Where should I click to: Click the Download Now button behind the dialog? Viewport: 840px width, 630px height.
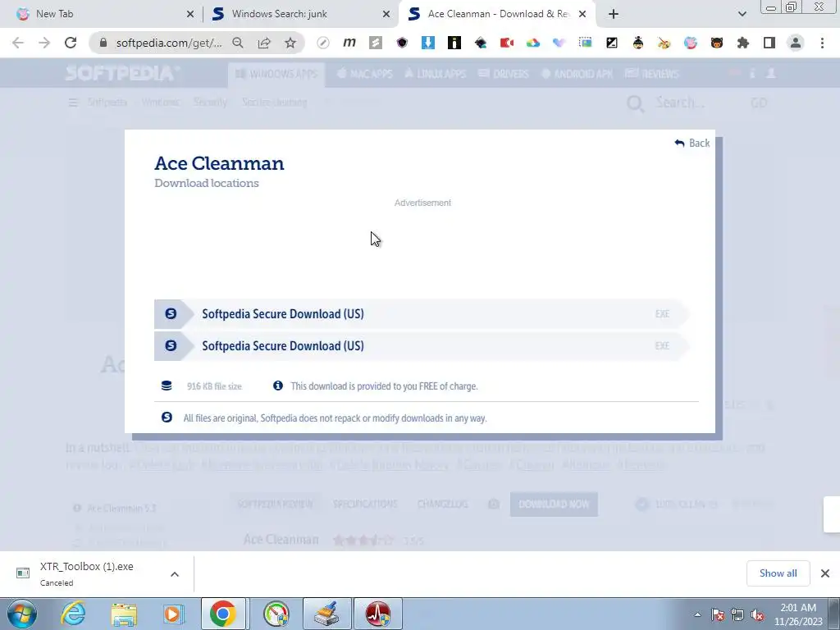(554, 504)
